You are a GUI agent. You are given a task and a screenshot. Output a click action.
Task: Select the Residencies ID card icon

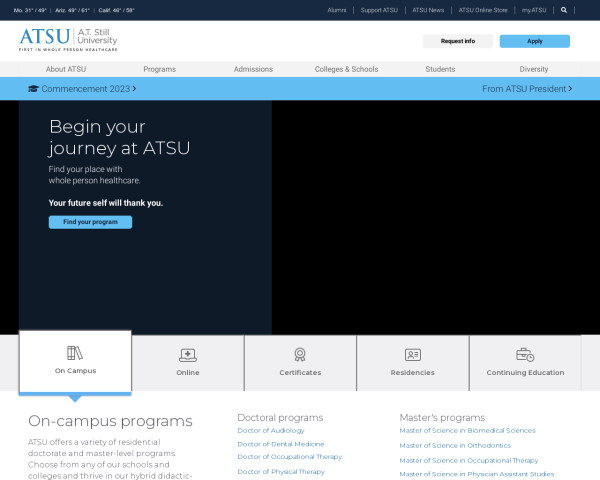pos(412,355)
